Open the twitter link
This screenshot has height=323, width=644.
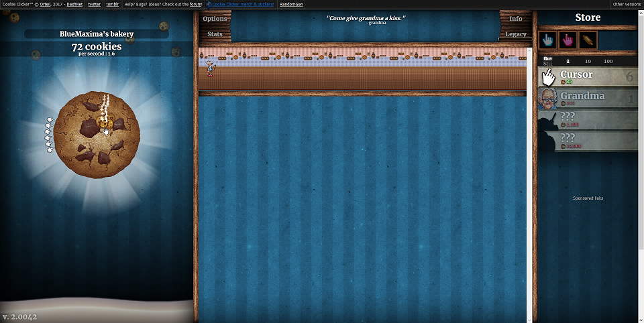point(95,4)
